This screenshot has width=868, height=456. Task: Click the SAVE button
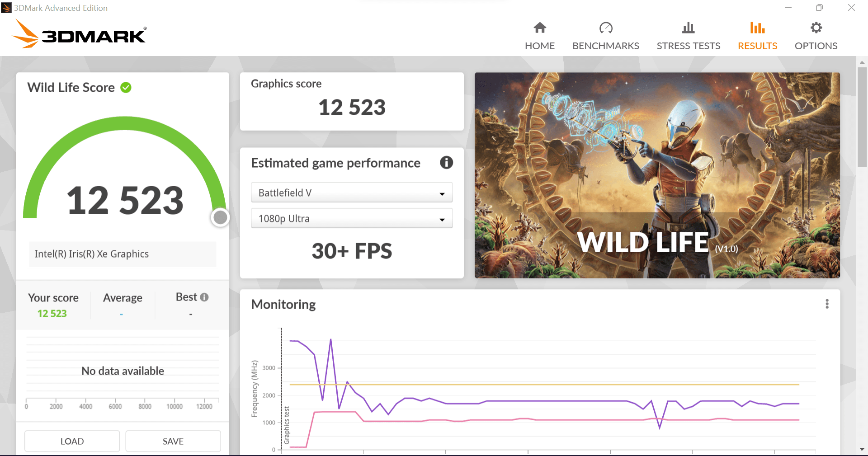point(173,441)
